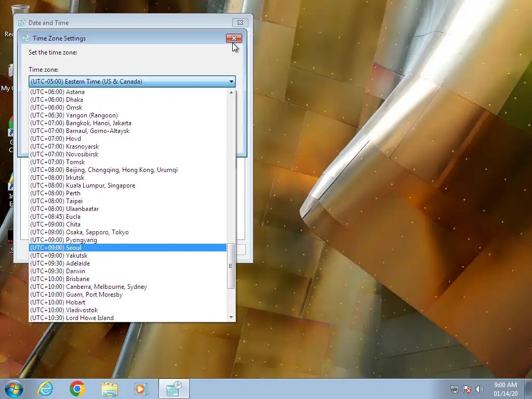
Task: Select Guam, Port Moresby time zone
Action: [128, 295]
